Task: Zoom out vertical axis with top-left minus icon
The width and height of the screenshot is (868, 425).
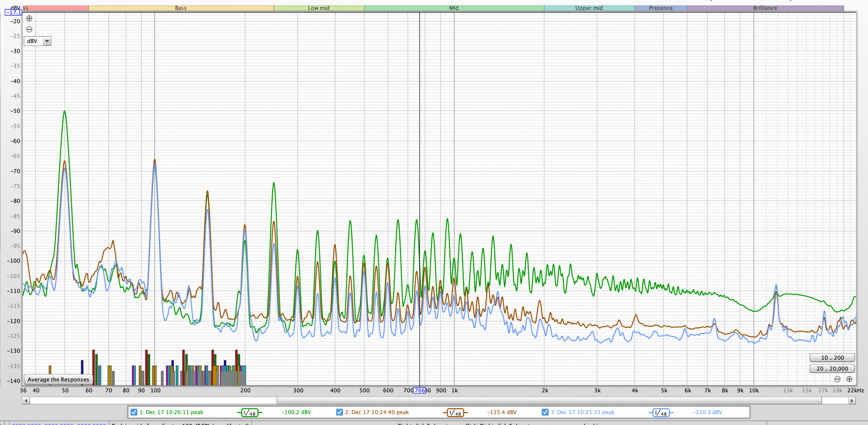Action: point(29,29)
